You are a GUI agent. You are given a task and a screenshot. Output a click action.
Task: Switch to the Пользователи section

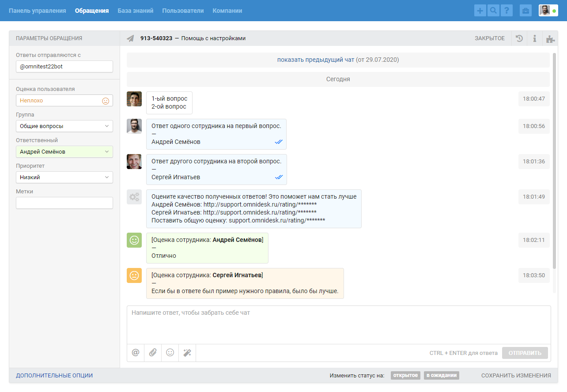point(183,11)
